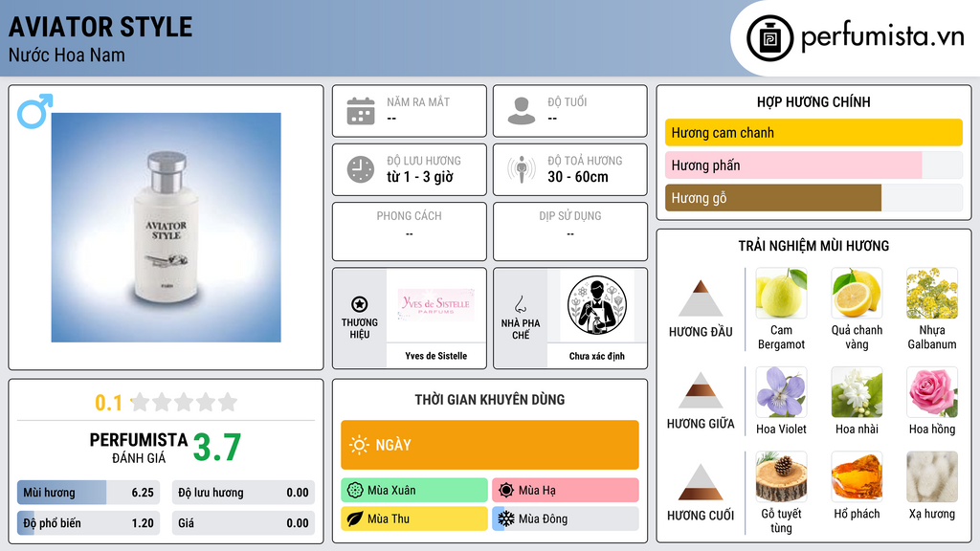Click the Hương cam chanh accord bar
Viewport: 980px width, 551px height.
tap(813, 132)
